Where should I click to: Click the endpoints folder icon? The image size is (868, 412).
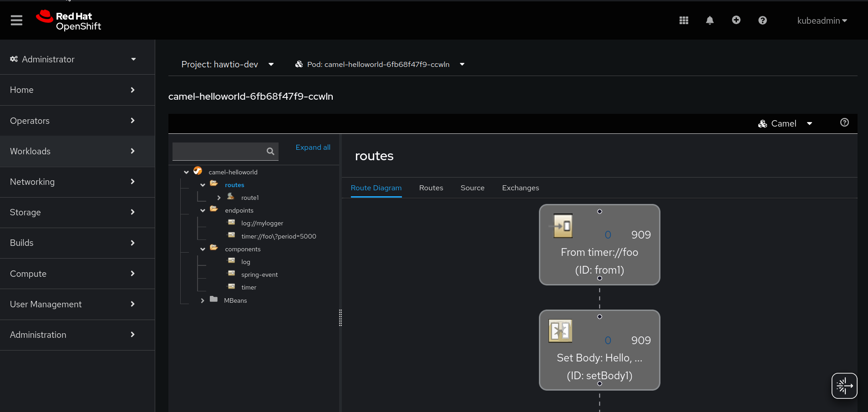pyautogui.click(x=214, y=209)
